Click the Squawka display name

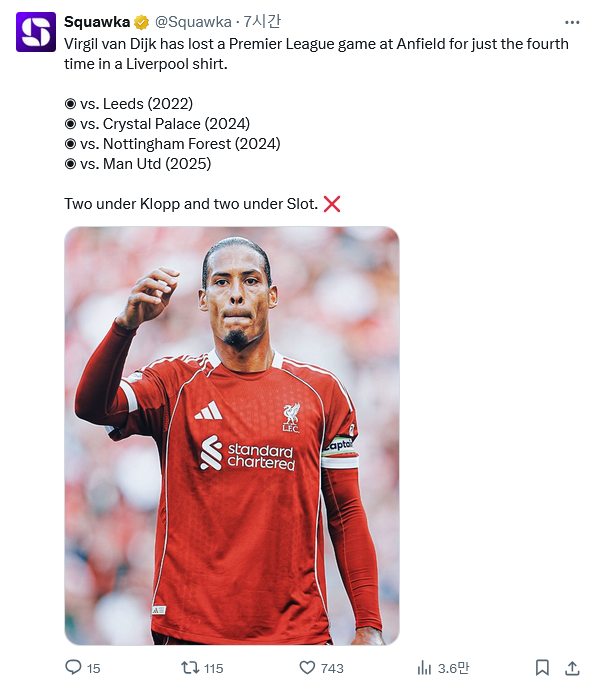pyautogui.click(x=97, y=22)
